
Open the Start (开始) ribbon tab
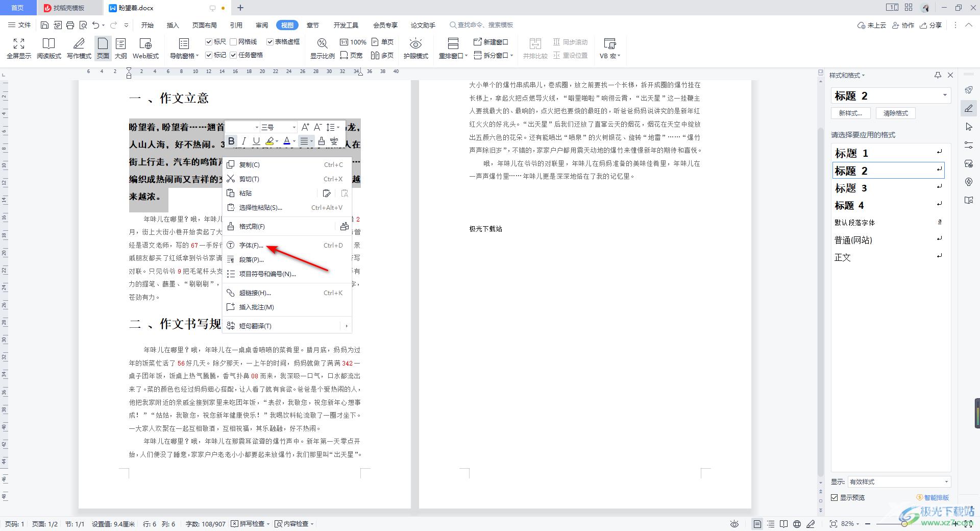click(x=148, y=25)
